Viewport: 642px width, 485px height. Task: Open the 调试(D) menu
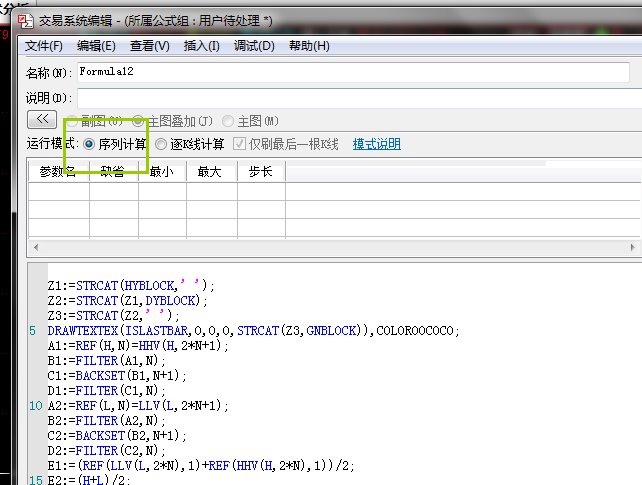(x=255, y=46)
